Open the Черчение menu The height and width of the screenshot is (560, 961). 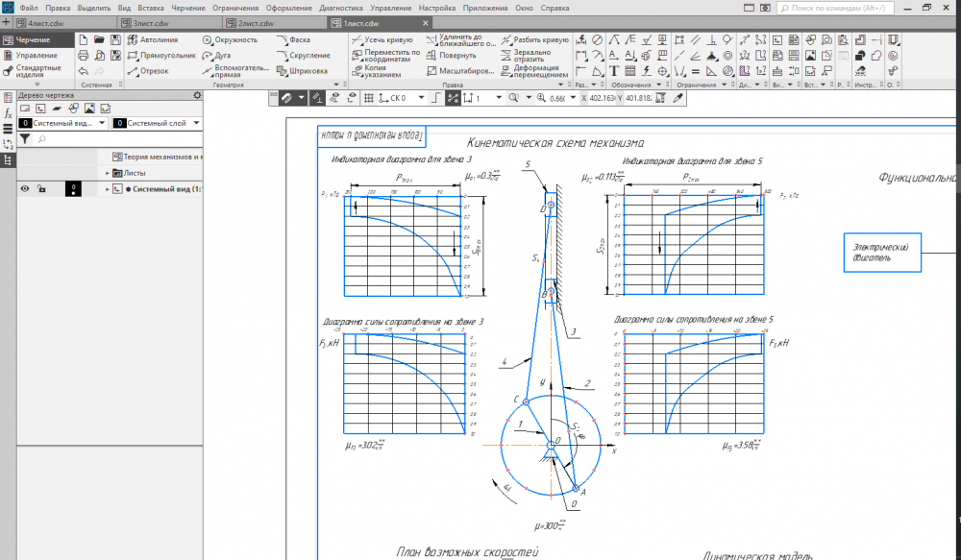pos(187,8)
